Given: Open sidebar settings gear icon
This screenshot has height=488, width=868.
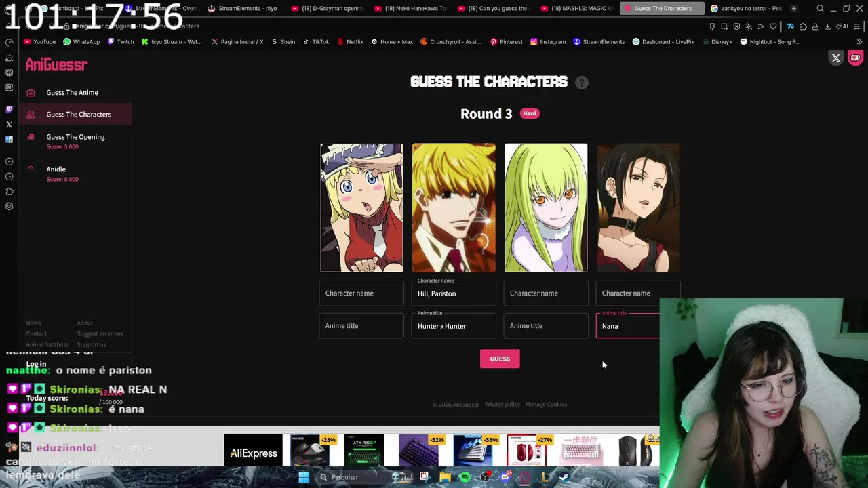Looking at the screenshot, I should pyautogui.click(x=9, y=206).
